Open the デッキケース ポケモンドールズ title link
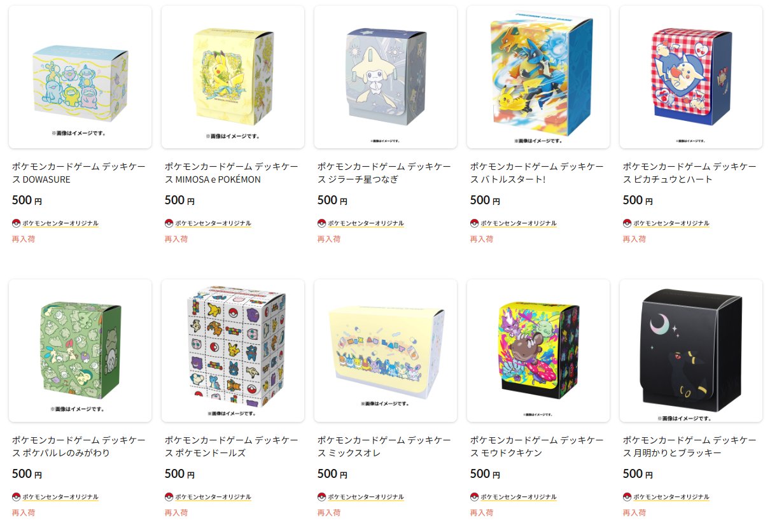Screen dimensions: 770x532 pyautogui.click(x=231, y=447)
